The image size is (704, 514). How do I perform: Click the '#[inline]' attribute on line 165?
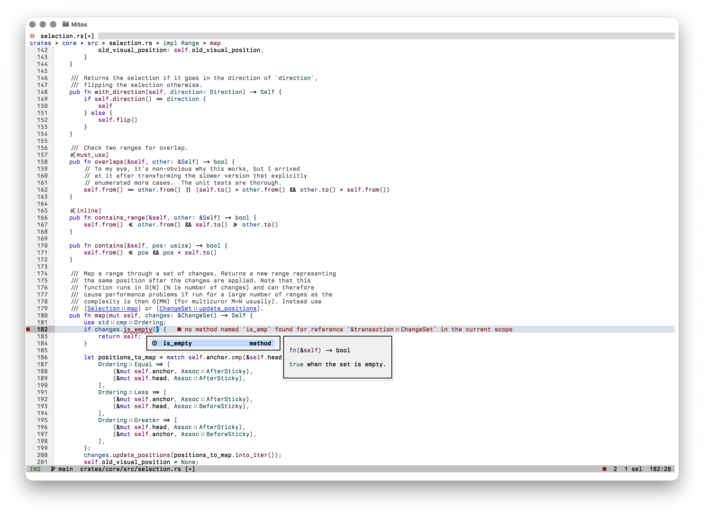pos(85,211)
